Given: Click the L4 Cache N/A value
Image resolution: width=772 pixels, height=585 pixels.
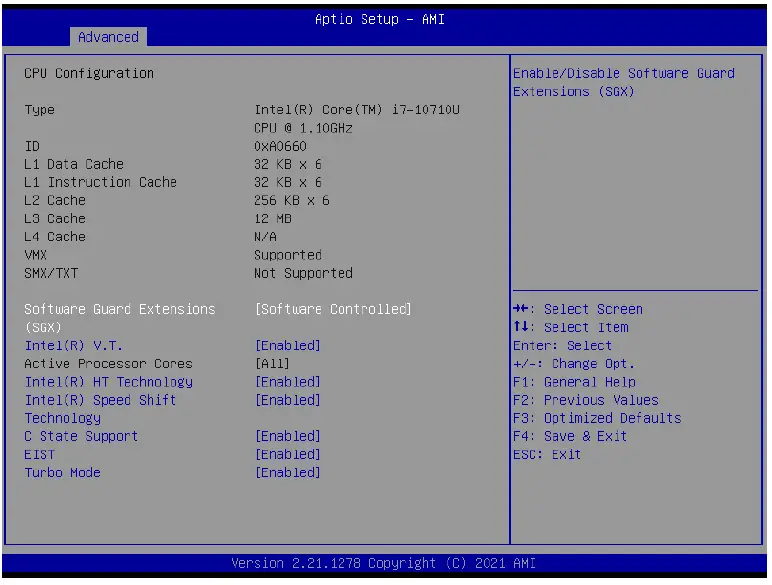Looking at the screenshot, I should click(x=265, y=237).
